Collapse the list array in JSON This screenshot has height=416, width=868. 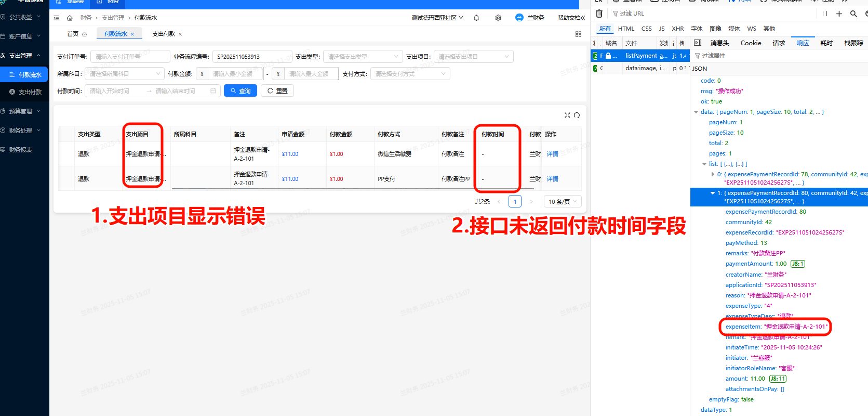point(704,164)
